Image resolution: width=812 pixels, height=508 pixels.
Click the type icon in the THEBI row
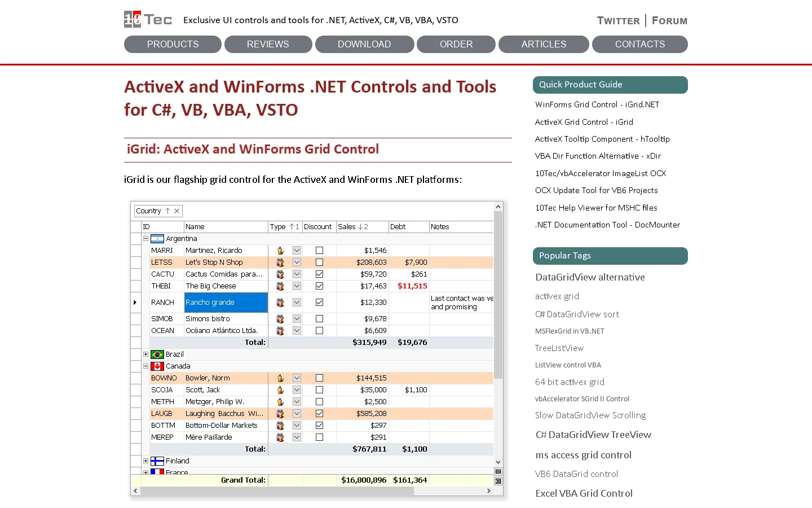pyautogui.click(x=280, y=286)
